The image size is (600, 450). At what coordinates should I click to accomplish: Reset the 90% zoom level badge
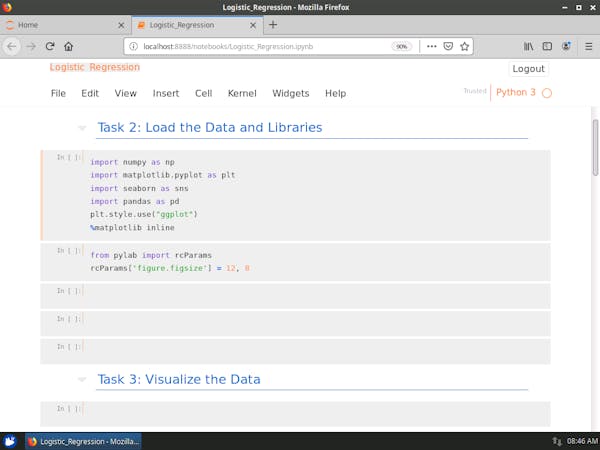(401, 46)
